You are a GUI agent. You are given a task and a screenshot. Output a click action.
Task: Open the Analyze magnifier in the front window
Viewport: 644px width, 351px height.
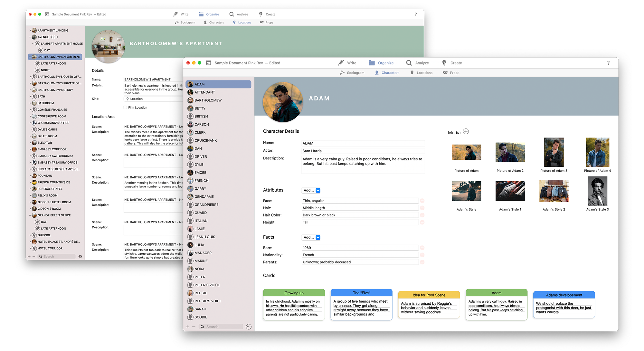coord(409,63)
